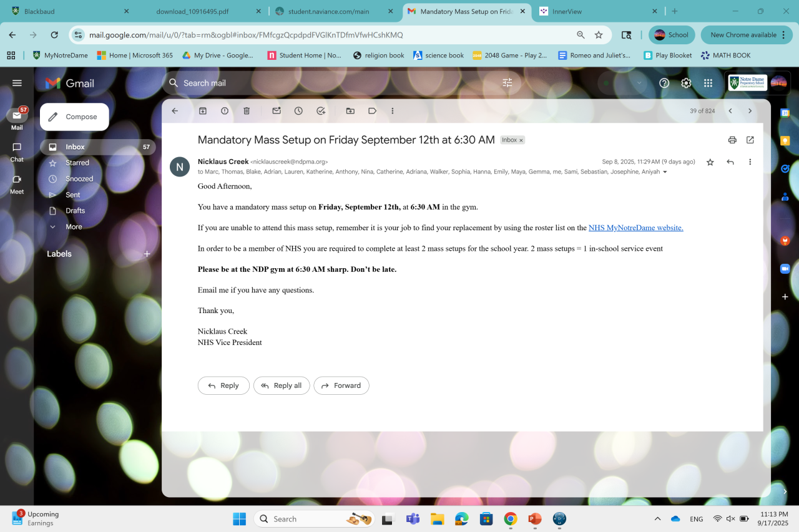Report this email as spam
This screenshot has width=799, height=532.
pyautogui.click(x=225, y=110)
